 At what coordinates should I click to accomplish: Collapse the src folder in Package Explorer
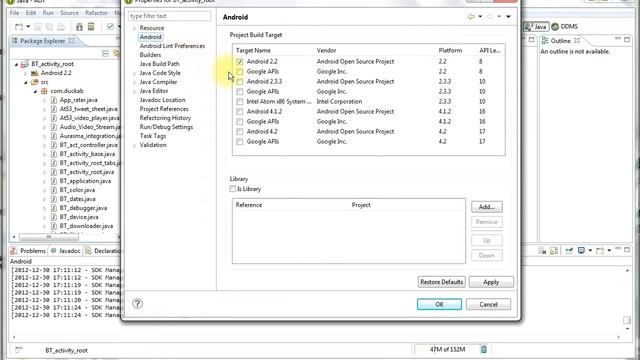coord(26,82)
